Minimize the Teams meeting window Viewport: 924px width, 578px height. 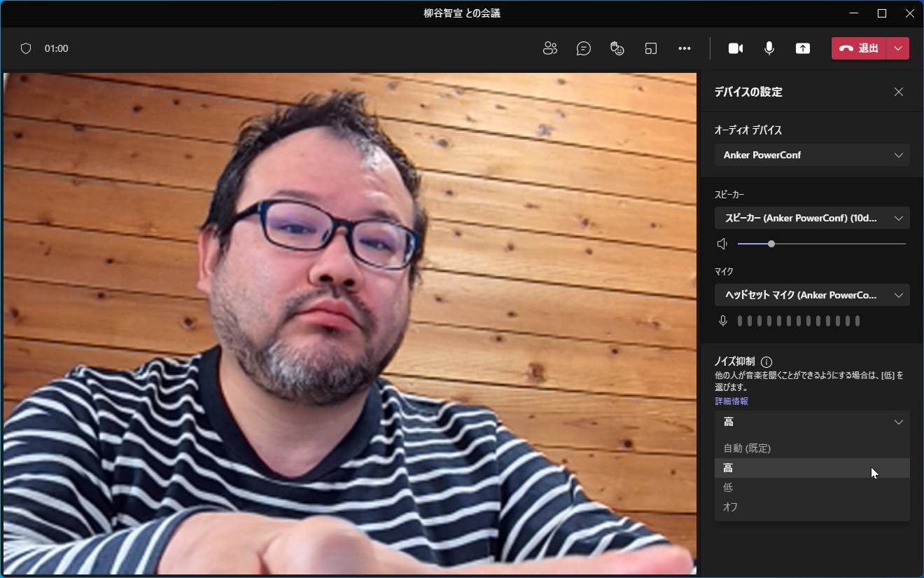coord(854,13)
